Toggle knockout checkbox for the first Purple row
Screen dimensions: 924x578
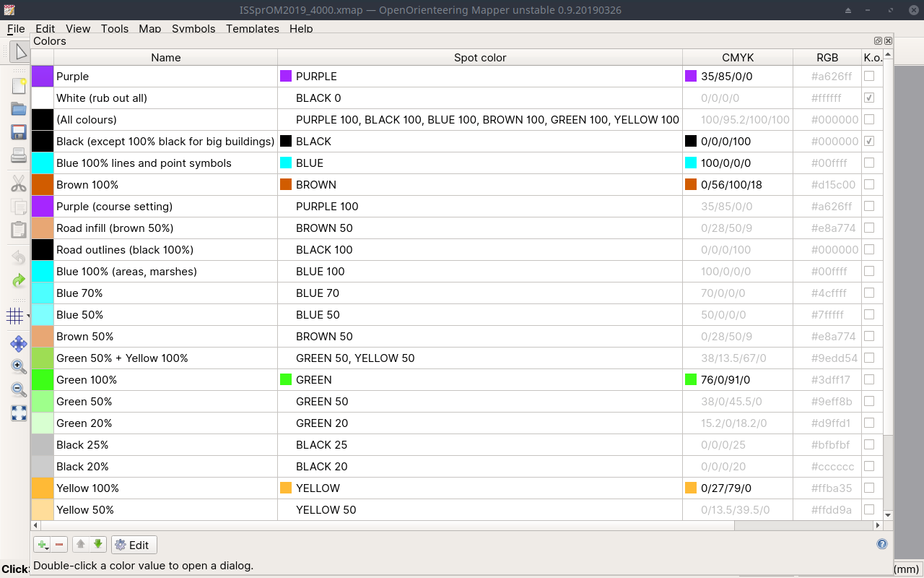(x=869, y=76)
